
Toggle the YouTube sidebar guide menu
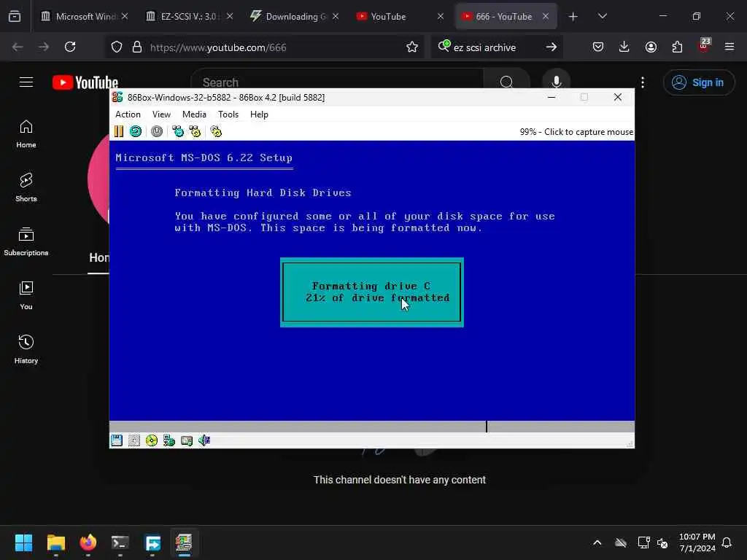(26, 82)
